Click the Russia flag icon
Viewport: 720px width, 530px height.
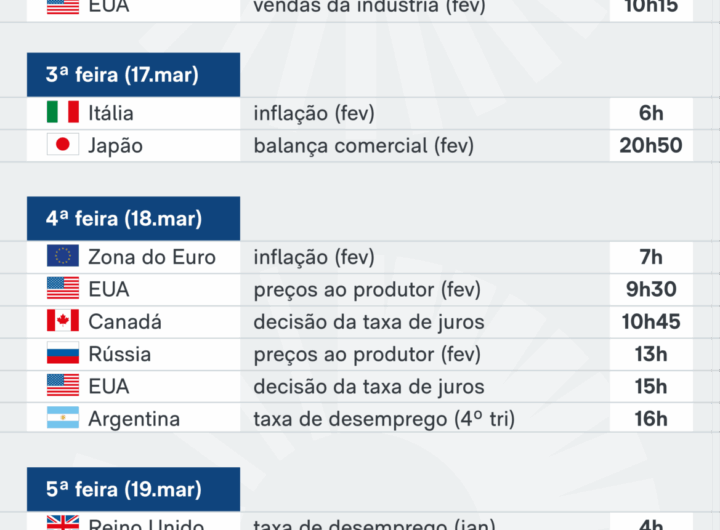tap(62, 354)
